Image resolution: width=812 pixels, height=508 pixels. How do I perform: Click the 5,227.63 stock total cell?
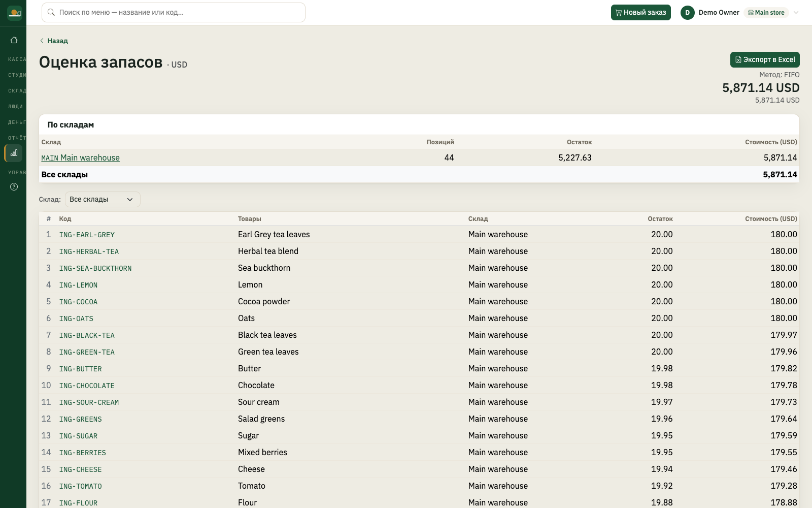[575, 157]
